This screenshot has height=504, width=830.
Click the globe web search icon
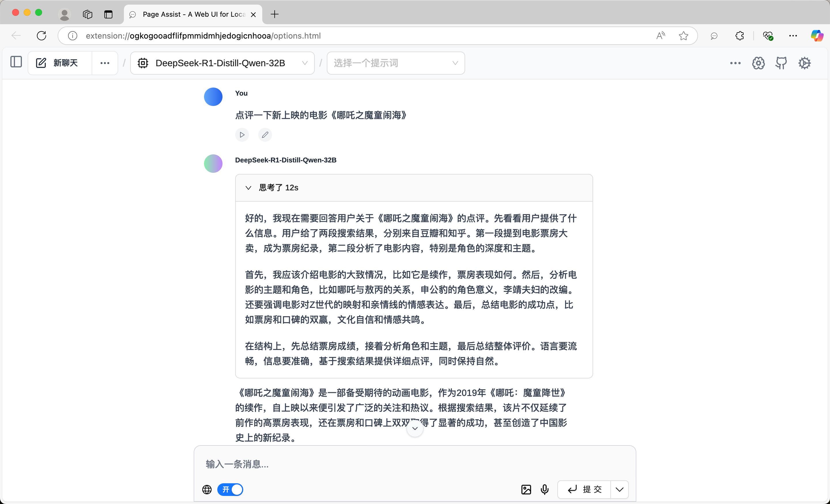pos(207,490)
